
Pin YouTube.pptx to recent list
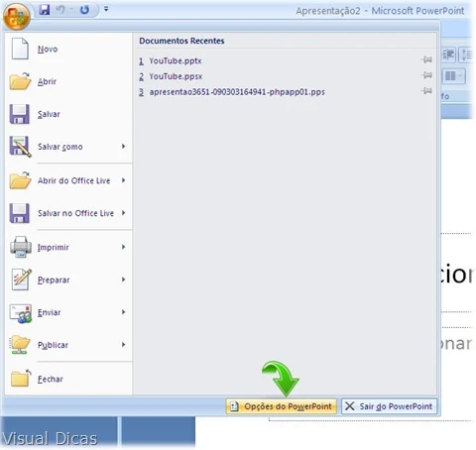(426, 59)
